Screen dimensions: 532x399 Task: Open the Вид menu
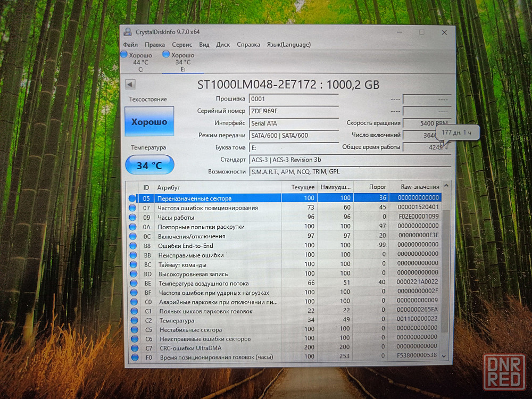click(x=204, y=45)
